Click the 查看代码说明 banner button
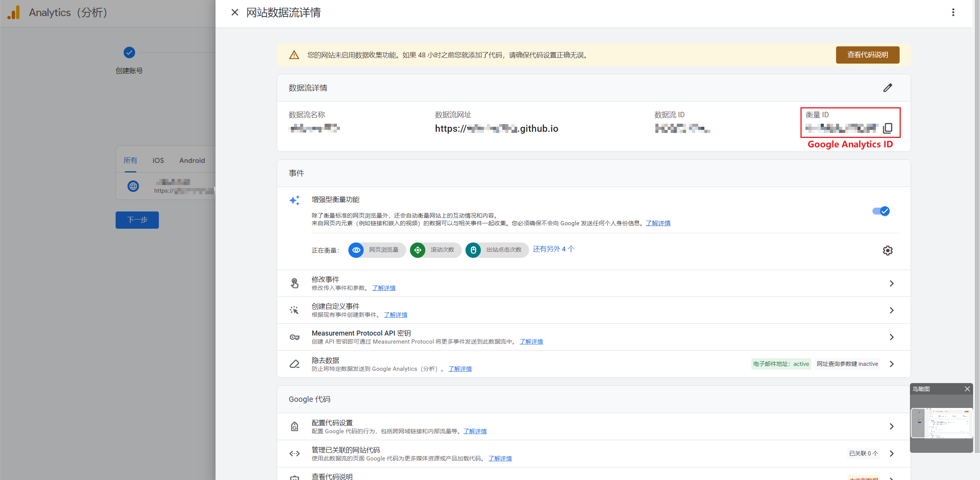980x480 pixels. (867, 55)
